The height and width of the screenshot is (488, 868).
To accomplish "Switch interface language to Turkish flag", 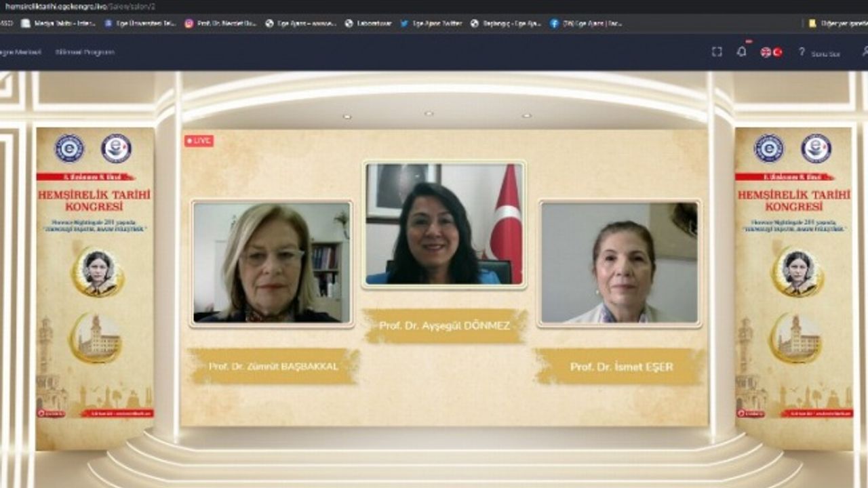I will click(x=780, y=52).
